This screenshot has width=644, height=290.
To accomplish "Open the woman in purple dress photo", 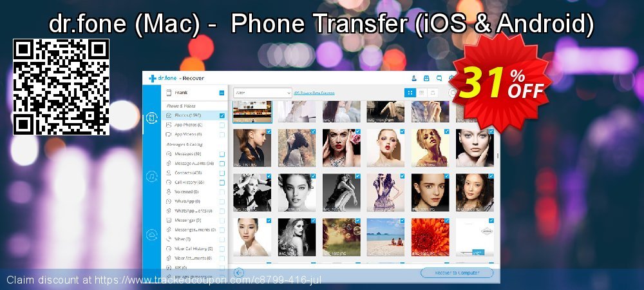I will click(x=386, y=193).
